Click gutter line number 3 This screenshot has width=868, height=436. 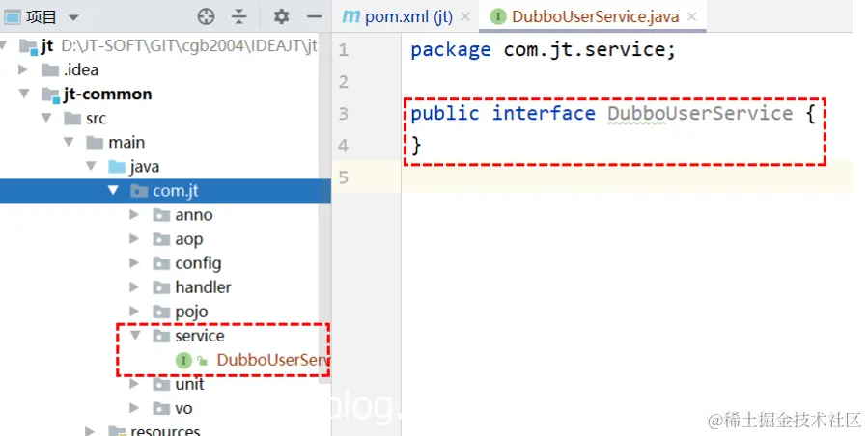[x=343, y=114]
